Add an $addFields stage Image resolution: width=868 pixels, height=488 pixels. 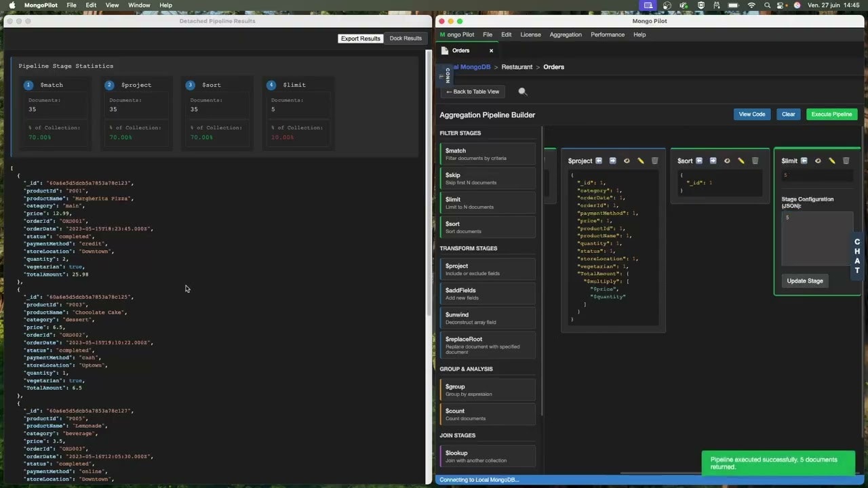tap(488, 293)
